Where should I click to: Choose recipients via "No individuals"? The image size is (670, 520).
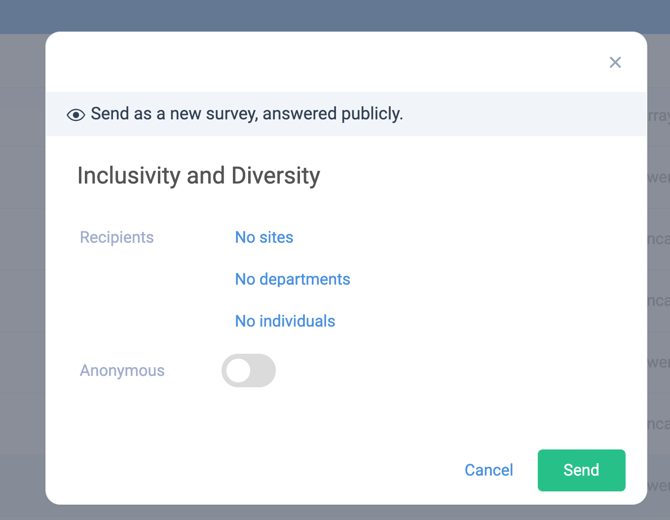coord(285,321)
